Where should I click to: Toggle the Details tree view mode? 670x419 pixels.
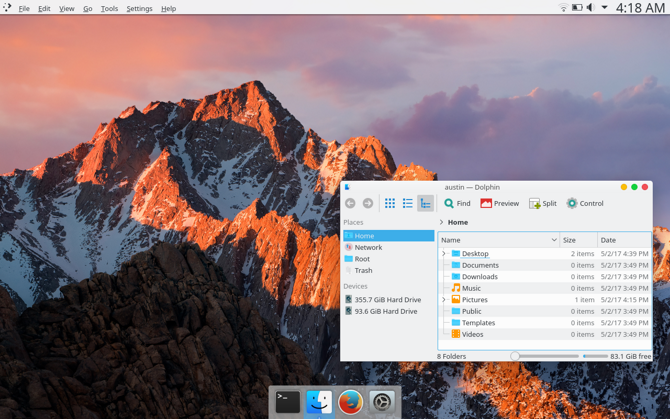pyautogui.click(x=426, y=203)
